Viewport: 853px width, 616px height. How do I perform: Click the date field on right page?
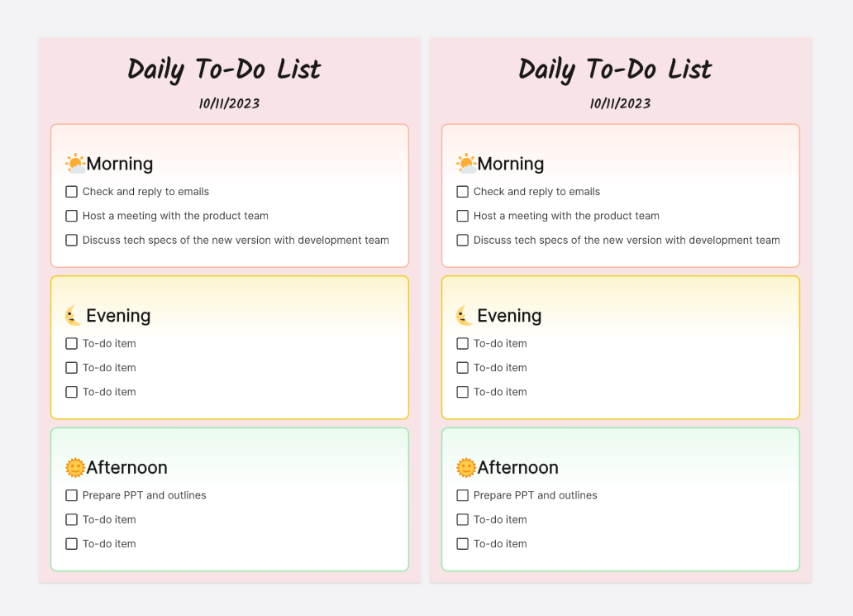click(x=621, y=103)
